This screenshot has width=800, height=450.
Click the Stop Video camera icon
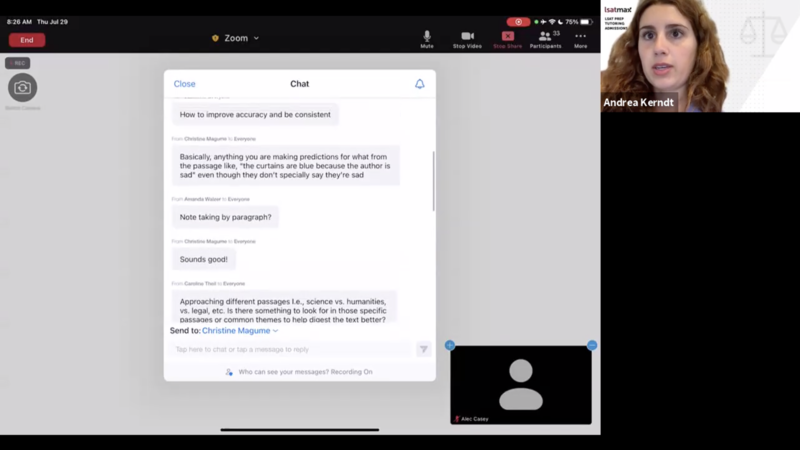[467, 37]
